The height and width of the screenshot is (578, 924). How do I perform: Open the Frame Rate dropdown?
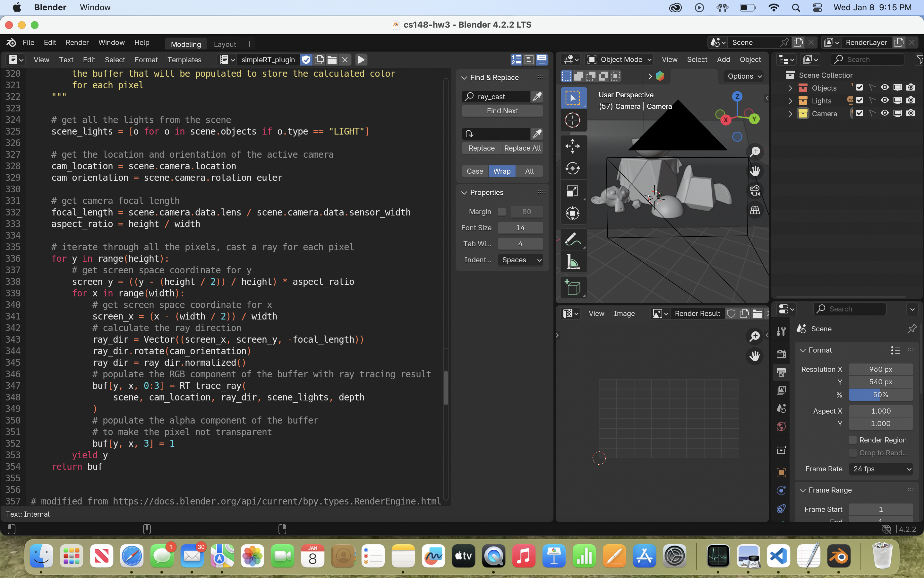click(881, 469)
